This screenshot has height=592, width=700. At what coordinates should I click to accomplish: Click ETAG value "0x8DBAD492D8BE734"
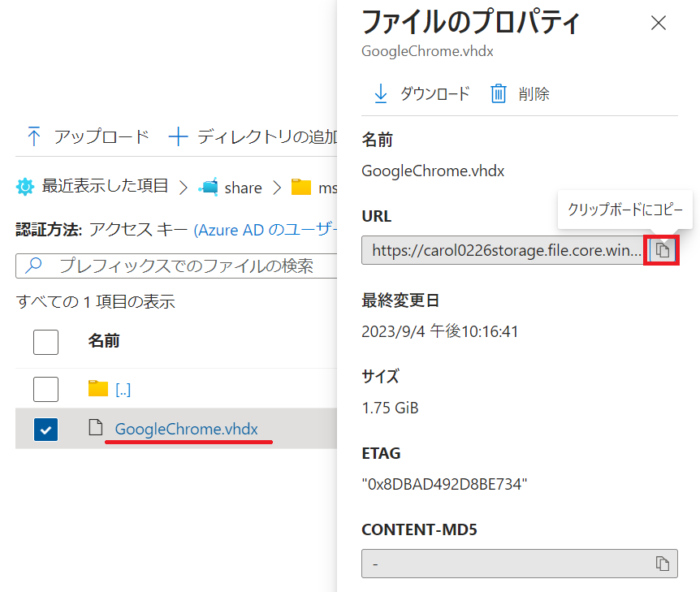click(x=444, y=484)
